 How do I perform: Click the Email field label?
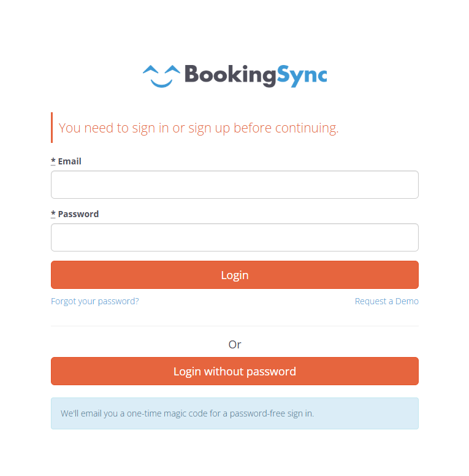click(x=69, y=161)
